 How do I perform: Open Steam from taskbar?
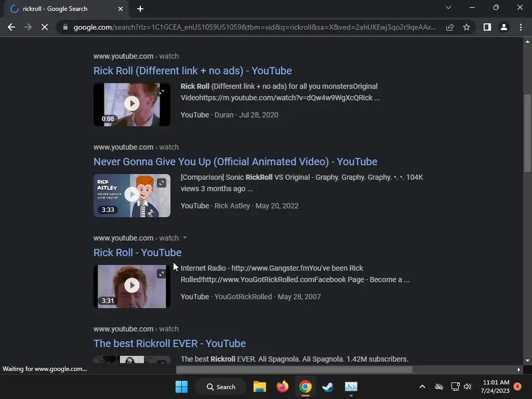pos(328,387)
